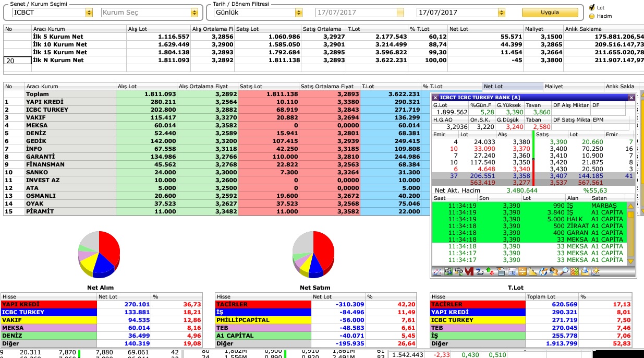This screenshot has height=358, width=644.
Task: Close the ICBCT panel with right X
Action: (x=631, y=98)
